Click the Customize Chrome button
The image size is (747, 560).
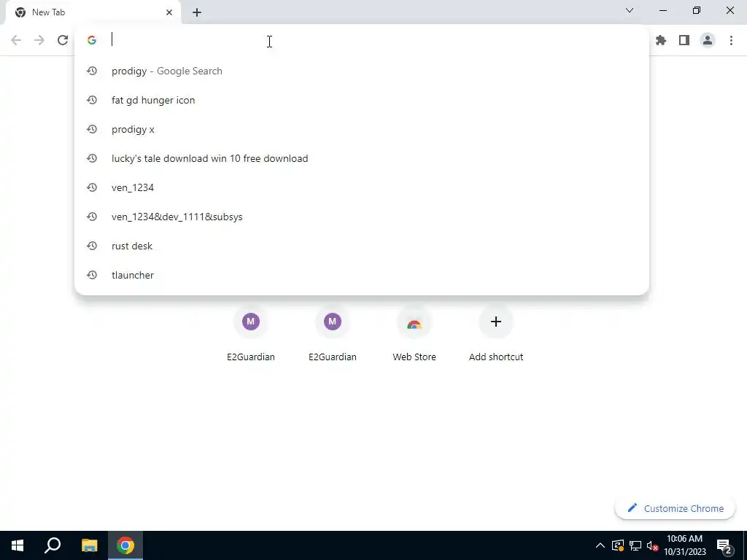(675, 508)
